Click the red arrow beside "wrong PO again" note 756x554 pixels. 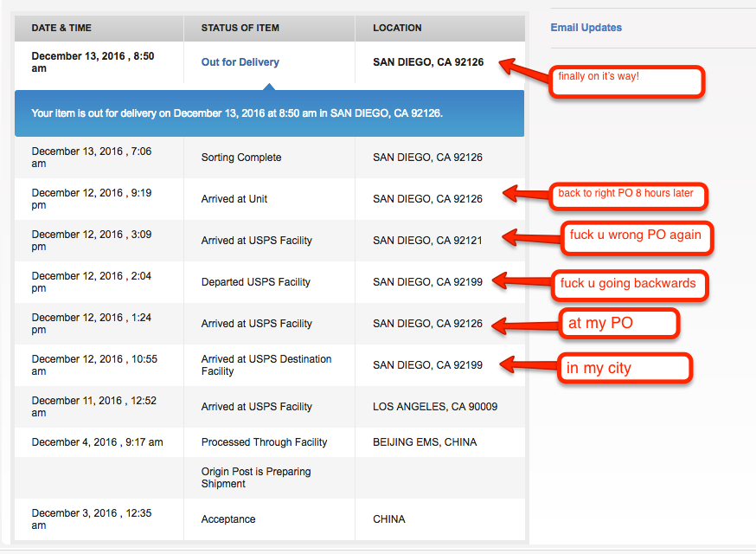[x=531, y=236]
